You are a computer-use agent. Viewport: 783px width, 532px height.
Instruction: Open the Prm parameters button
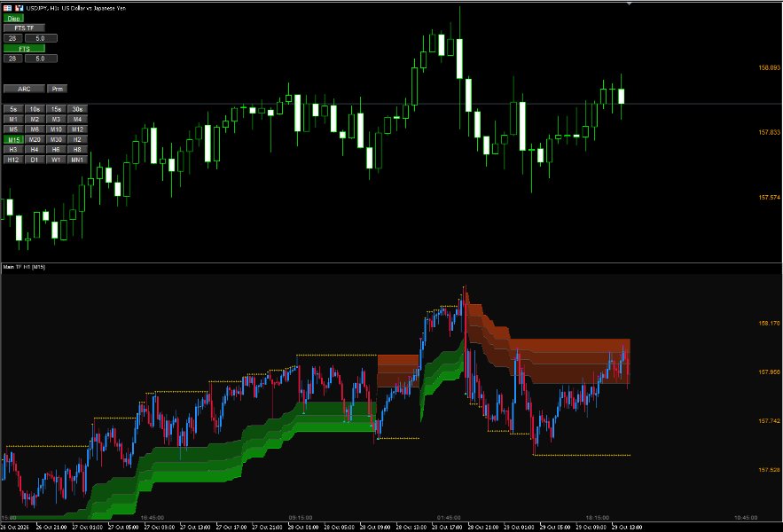pos(57,89)
